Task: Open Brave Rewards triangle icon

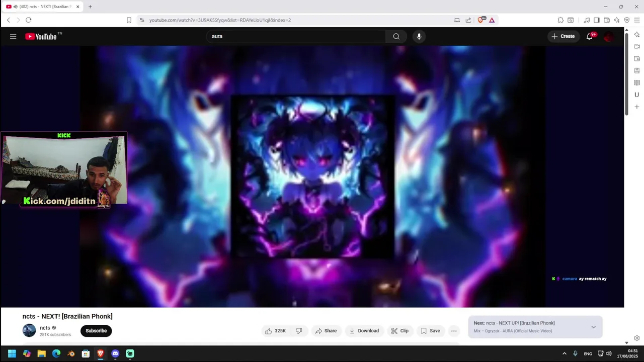Action: click(492, 20)
